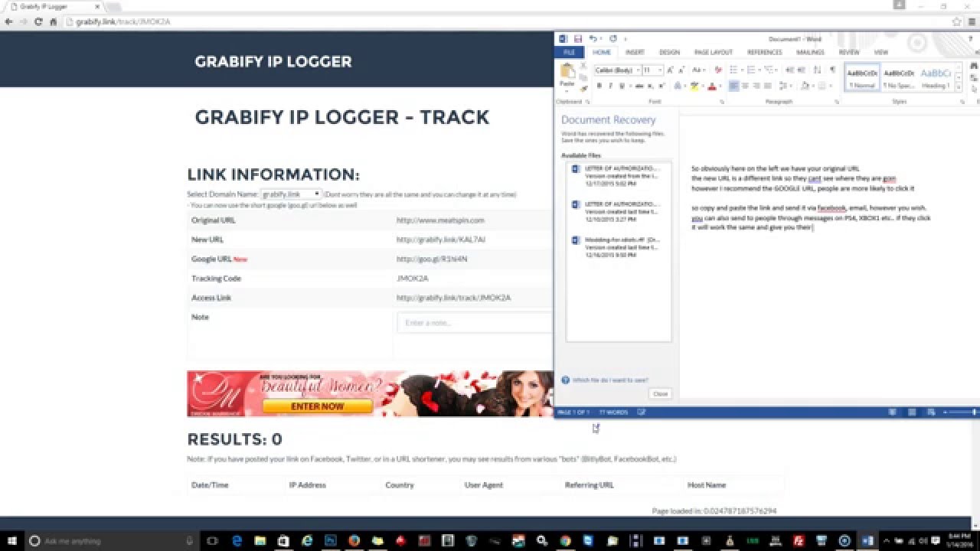Click the browser bookmark star icon
The image size is (980, 551).
pos(957,21)
